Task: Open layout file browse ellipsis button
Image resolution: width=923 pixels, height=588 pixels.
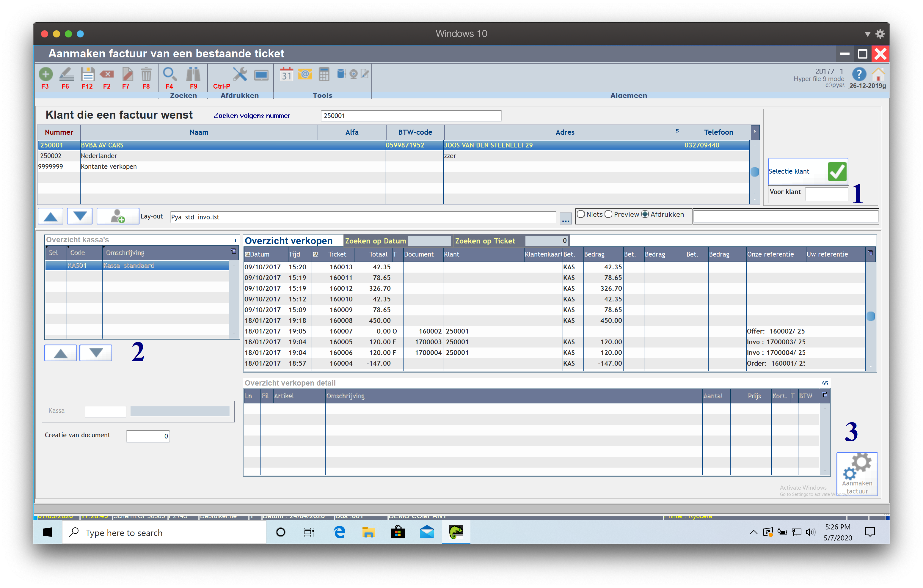Action: point(565,218)
